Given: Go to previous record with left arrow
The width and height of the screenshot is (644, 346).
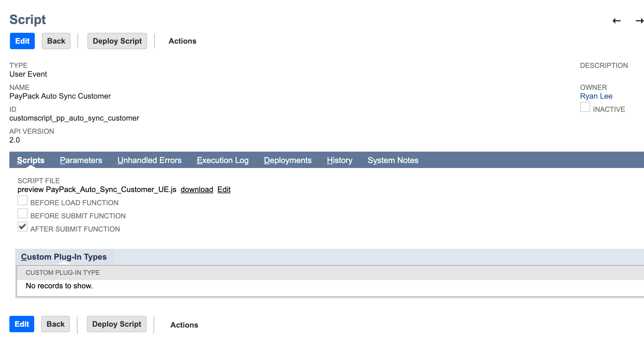Looking at the screenshot, I should click(x=617, y=21).
